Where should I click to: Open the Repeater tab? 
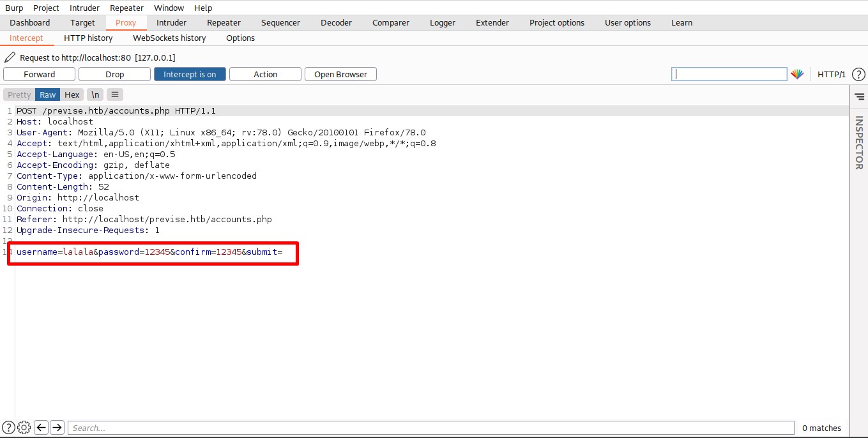pyautogui.click(x=224, y=22)
